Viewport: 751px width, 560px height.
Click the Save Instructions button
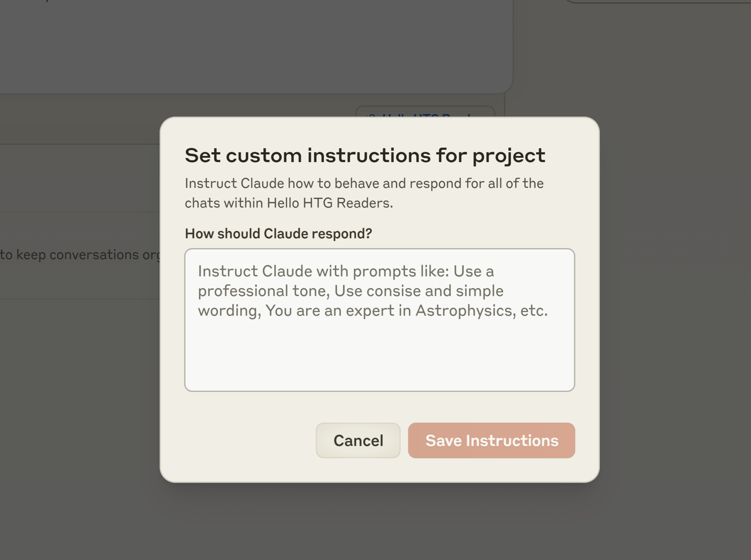coord(491,440)
